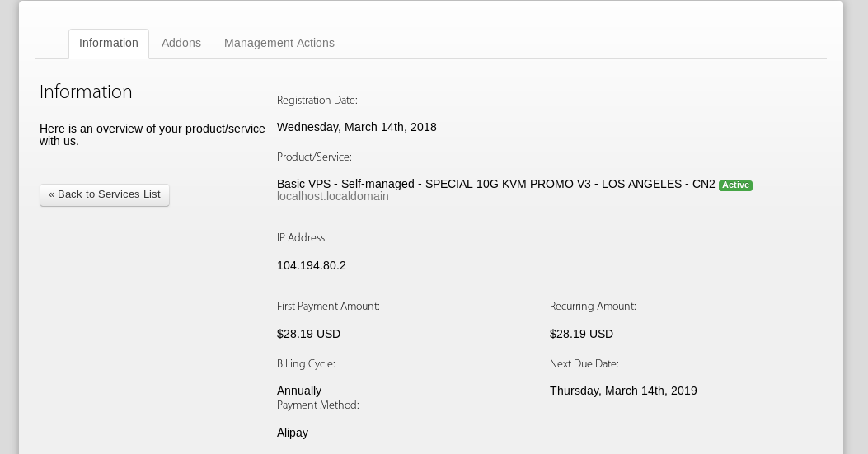Click the Alipay payment method value

pyautogui.click(x=293, y=433)
